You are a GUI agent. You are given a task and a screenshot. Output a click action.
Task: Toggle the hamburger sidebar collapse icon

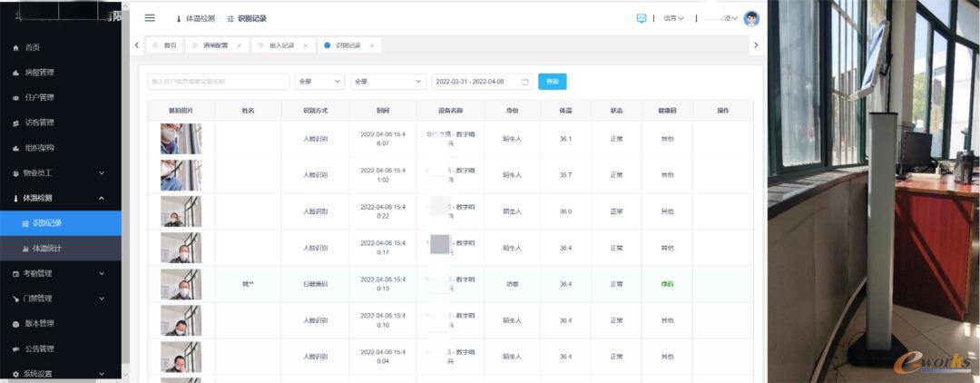(x=150, y=18)
